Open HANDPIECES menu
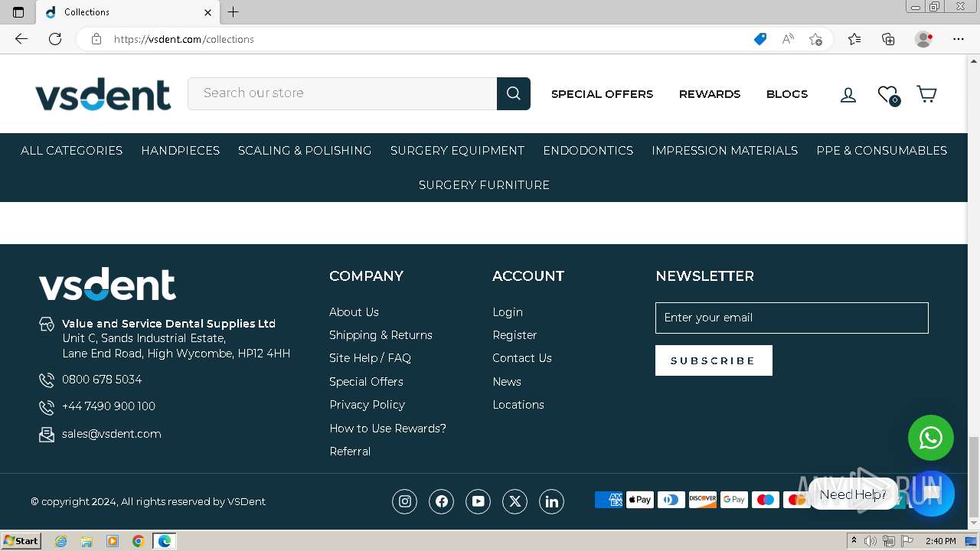 click(180, 151)
